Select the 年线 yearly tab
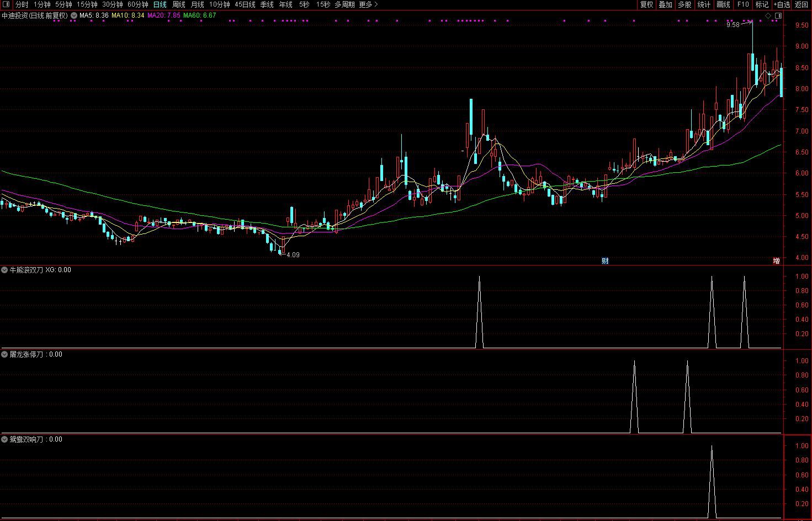The image size is (812, 521). [286, 4]
